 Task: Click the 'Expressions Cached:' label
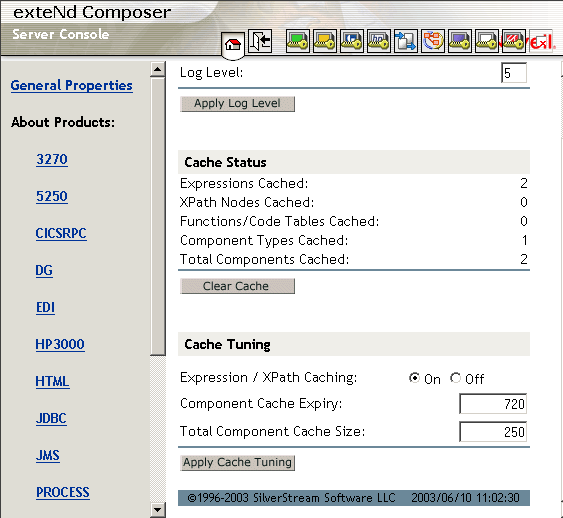[x=244, y=183]
